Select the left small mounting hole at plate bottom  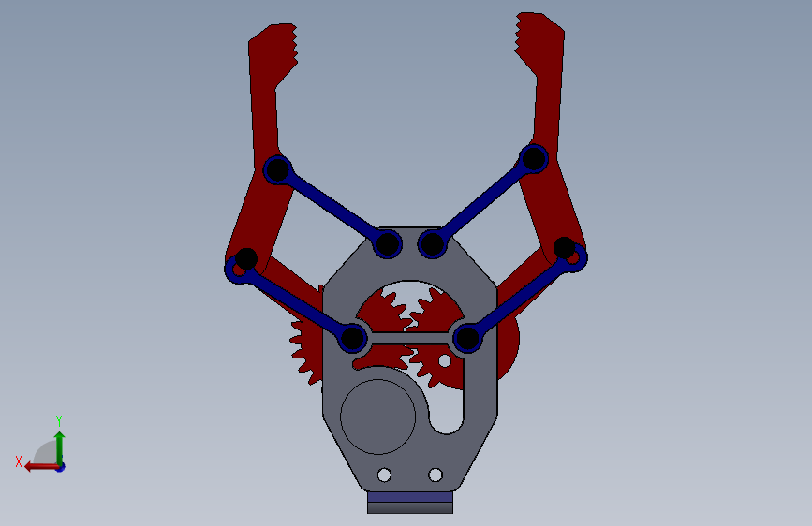pyautogui.click(x=384, y=475)
